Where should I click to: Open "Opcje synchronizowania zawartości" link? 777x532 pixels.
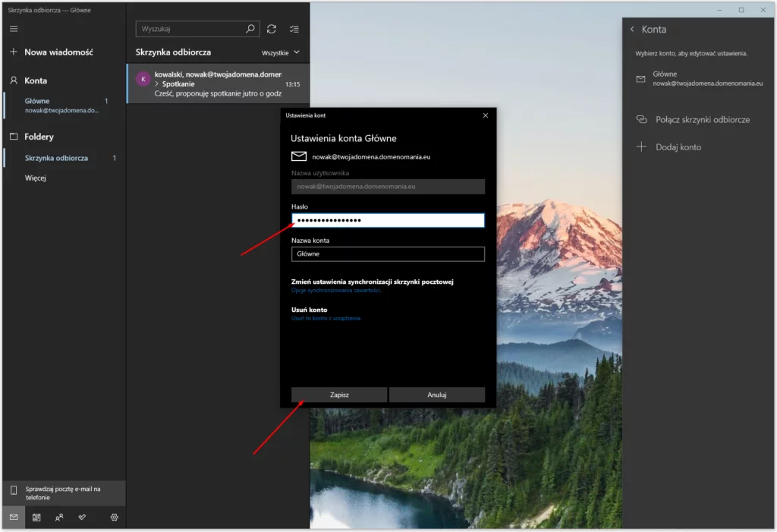(x=336, y=291)
